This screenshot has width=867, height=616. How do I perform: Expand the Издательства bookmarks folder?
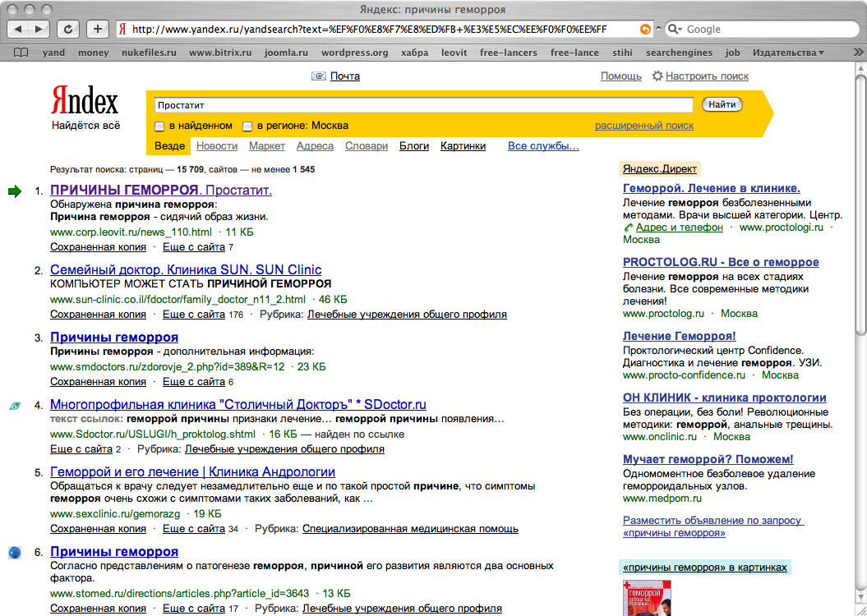click(788, 53)
